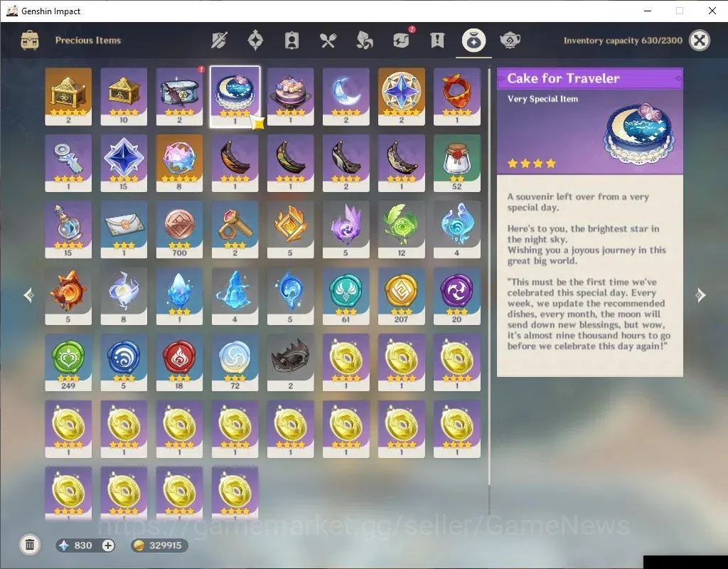Select the bronze coin item with count 700

[179, 230]
